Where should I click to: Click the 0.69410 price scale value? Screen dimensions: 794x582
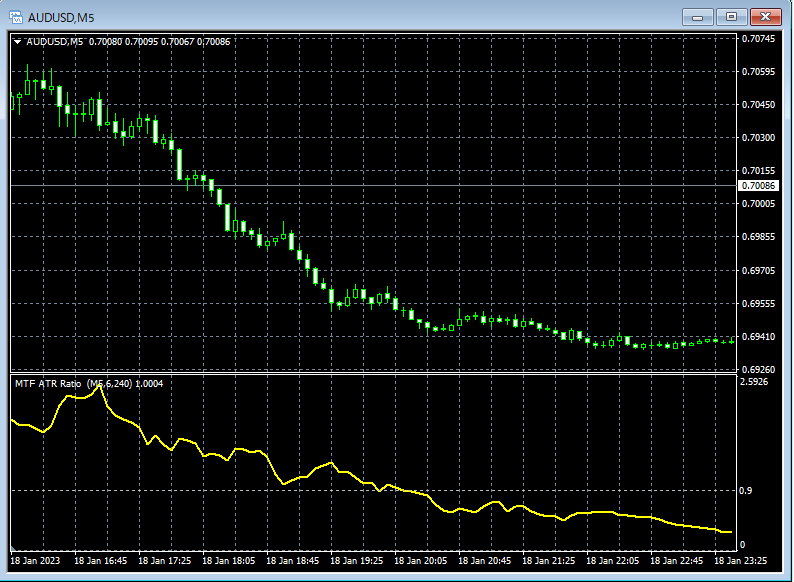point(758,337)
